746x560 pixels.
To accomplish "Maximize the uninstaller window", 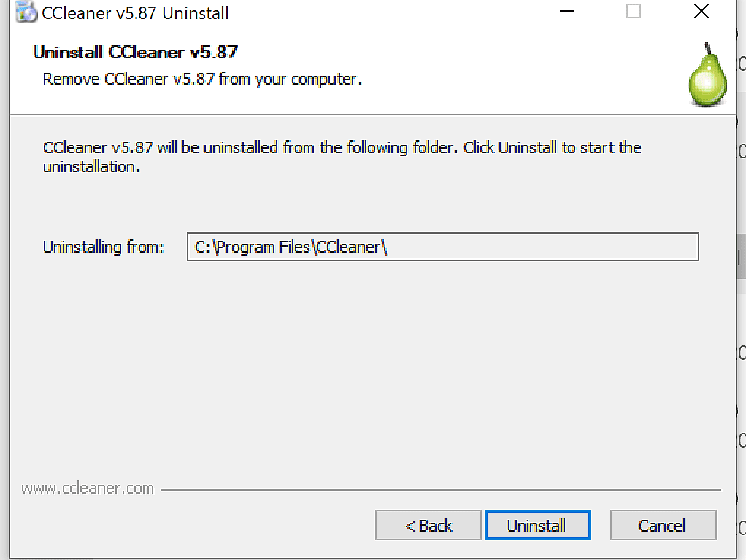I will click(633, 12).
